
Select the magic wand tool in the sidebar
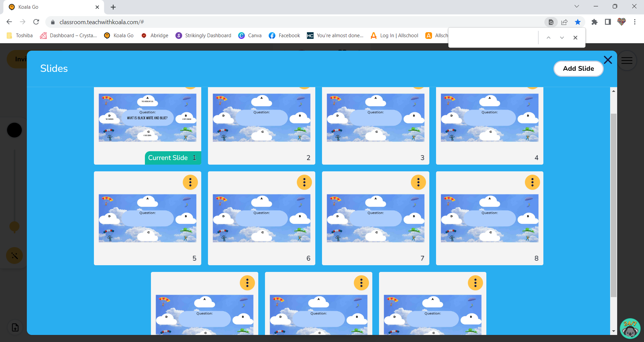click(14, 256)
